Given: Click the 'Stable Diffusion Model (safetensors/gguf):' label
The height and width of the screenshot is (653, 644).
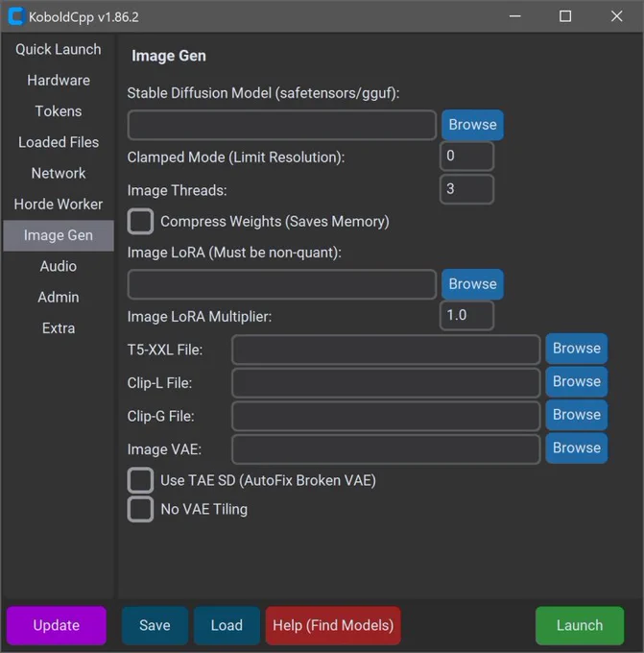Looking at the screenshot, I should (263, 93).
